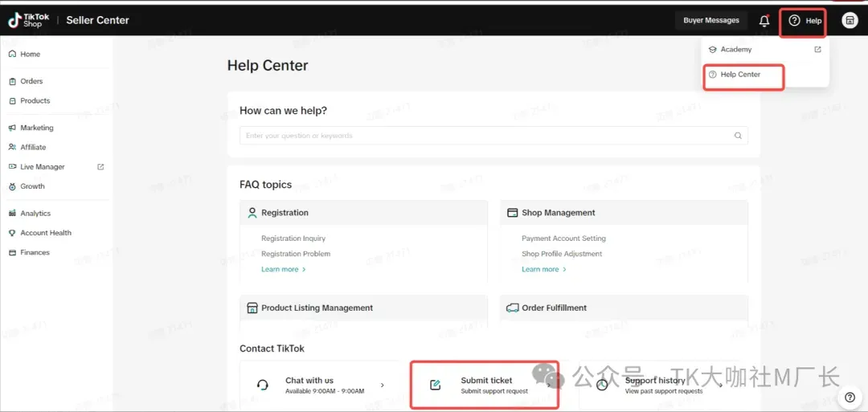Open floating help bubble at bottom right
The image size is (868, 412).
[850, 397]
